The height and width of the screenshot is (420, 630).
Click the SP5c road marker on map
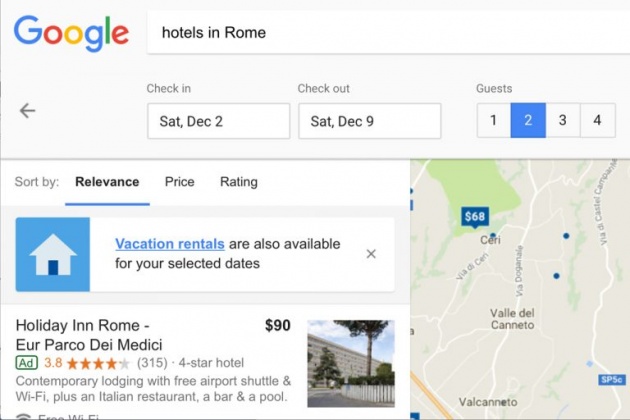click(x=612, y=379)
